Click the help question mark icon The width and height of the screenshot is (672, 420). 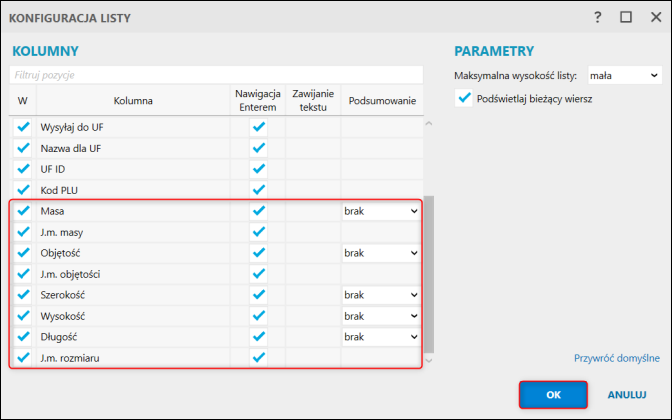[598, 17]
